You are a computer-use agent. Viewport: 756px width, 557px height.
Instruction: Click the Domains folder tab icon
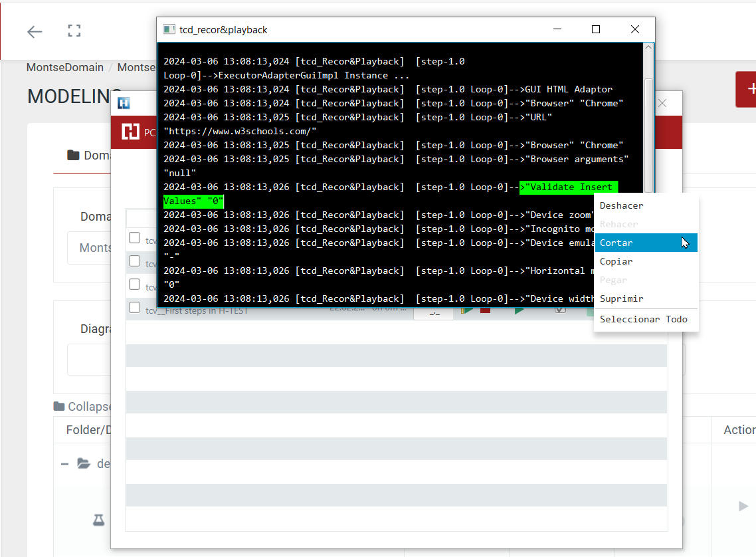(x=73, y=155)
